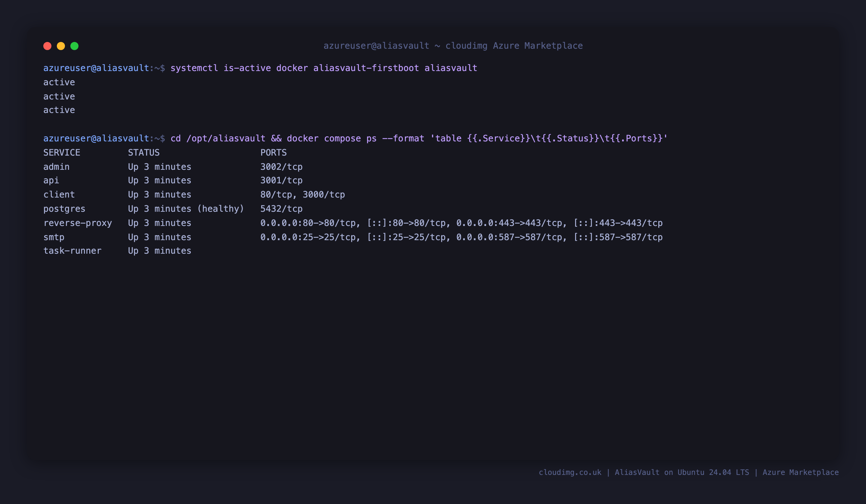The height and width of the screenshot is (504, 866).
Task: Click the 'postgres' service name
Action: pyautogui.click(x=64, y=209)
